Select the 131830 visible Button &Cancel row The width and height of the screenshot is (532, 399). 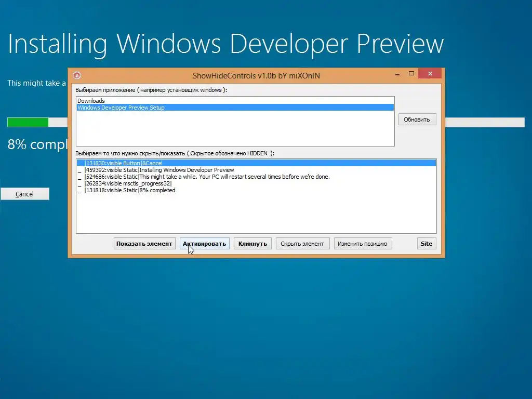coord(256,163)
